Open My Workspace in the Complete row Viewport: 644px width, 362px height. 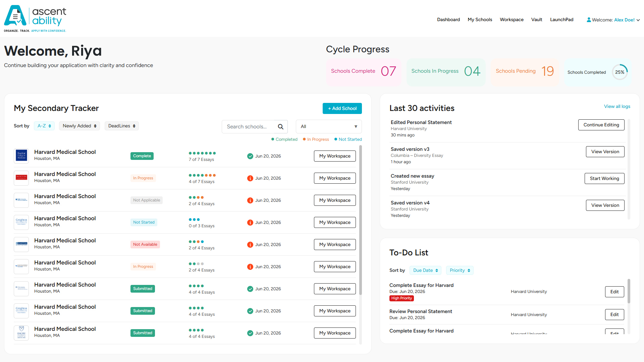point(335,156)
